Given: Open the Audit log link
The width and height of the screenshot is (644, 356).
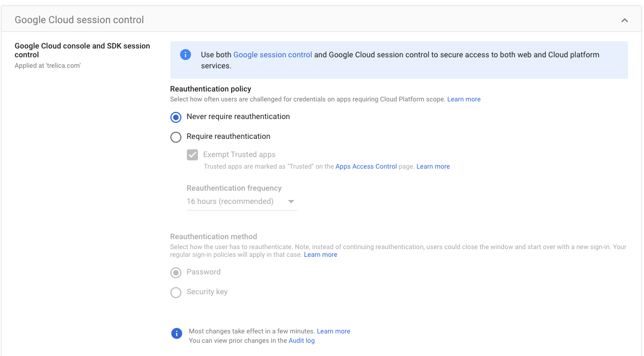Looking at the screenshot, I should tap(302, 341).
